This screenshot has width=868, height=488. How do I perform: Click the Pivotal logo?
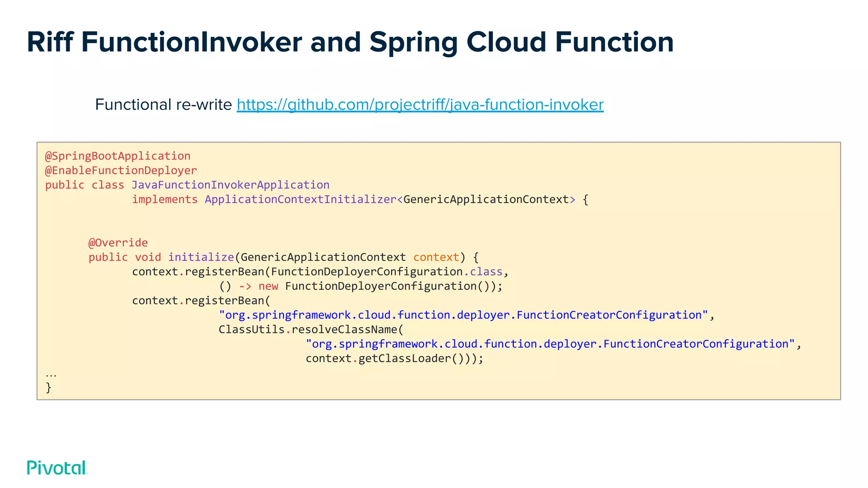coord(57,467)
